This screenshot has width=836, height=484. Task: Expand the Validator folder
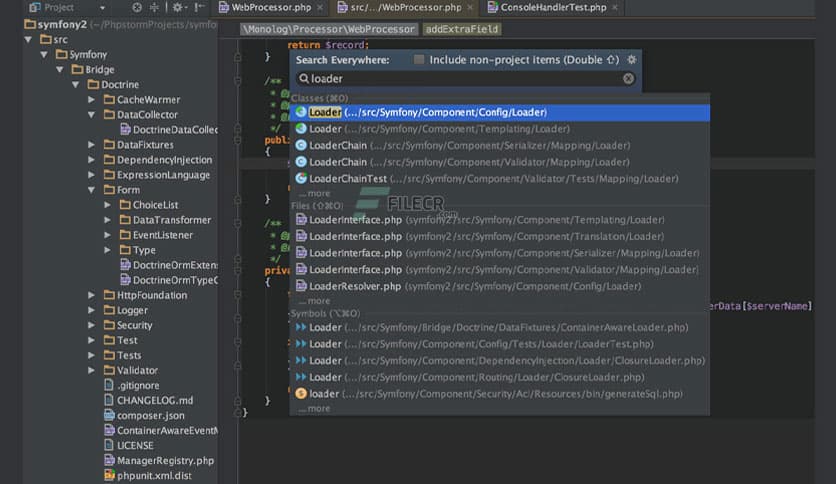point(92,370)
